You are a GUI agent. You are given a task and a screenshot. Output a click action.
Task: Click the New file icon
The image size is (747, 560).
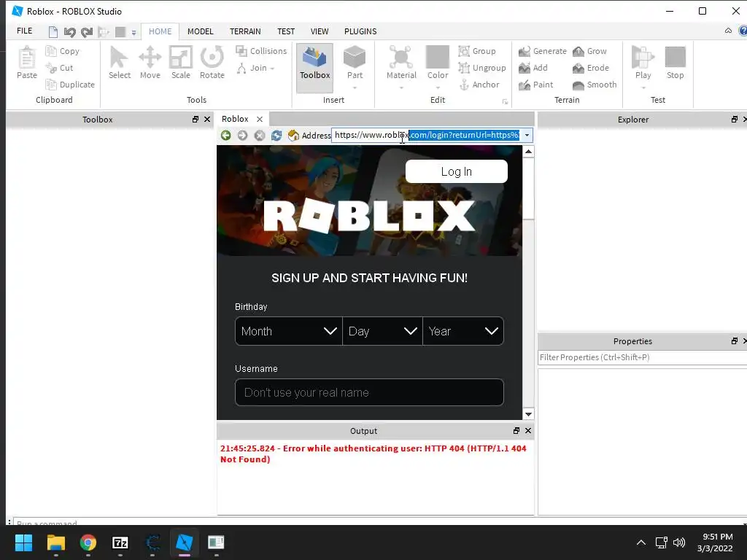53,32
